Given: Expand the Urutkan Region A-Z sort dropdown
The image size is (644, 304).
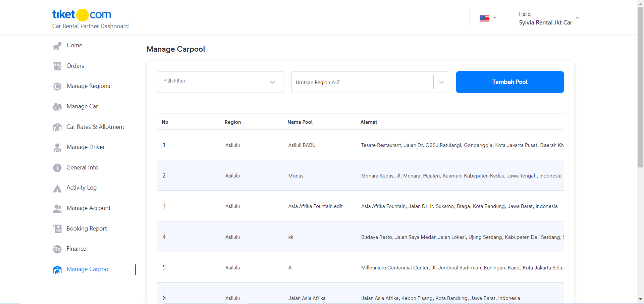Looking at the screenshot, I should [x=441, y=82].
